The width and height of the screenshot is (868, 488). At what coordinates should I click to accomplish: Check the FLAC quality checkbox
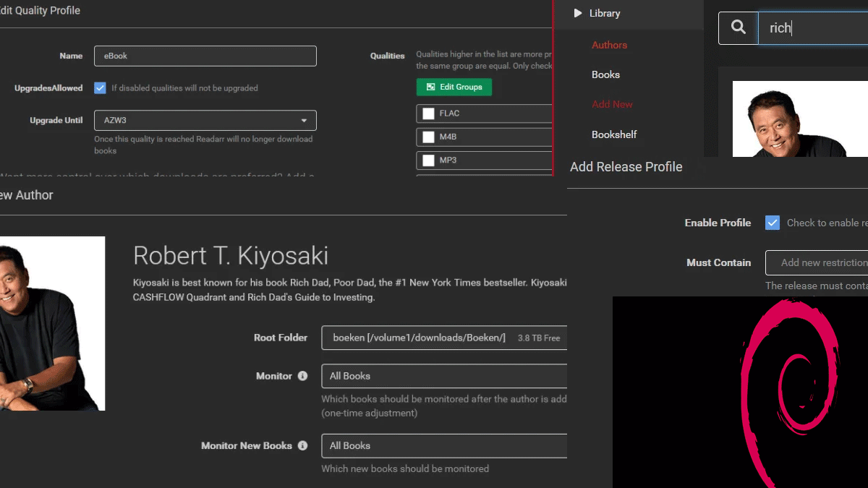(428, 114)
